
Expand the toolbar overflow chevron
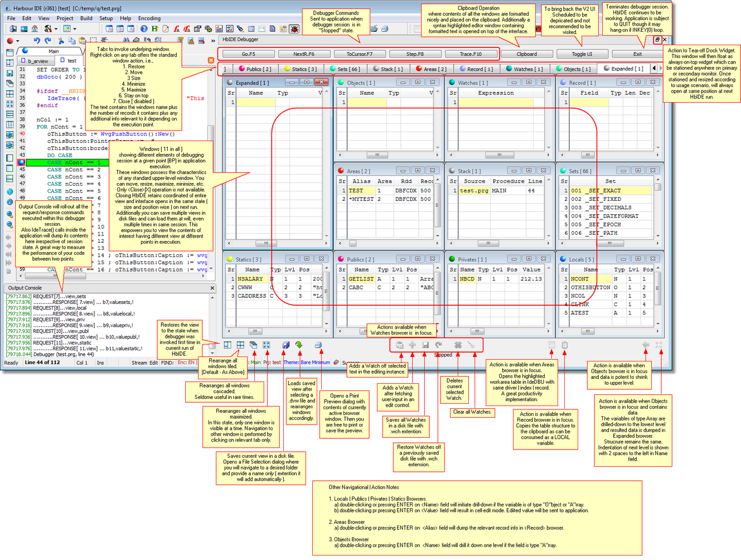point(212,40)
